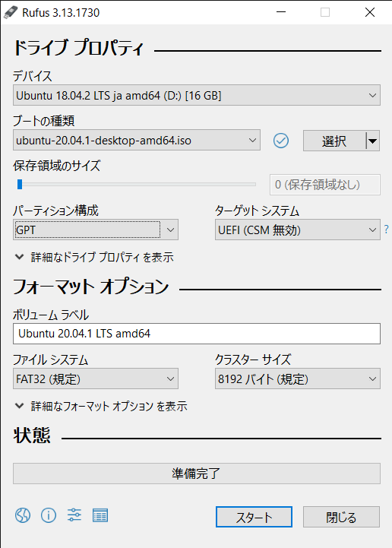Click the persistent partition size slider handle
The width and height of the screenshot is (392, 548).
20,184
